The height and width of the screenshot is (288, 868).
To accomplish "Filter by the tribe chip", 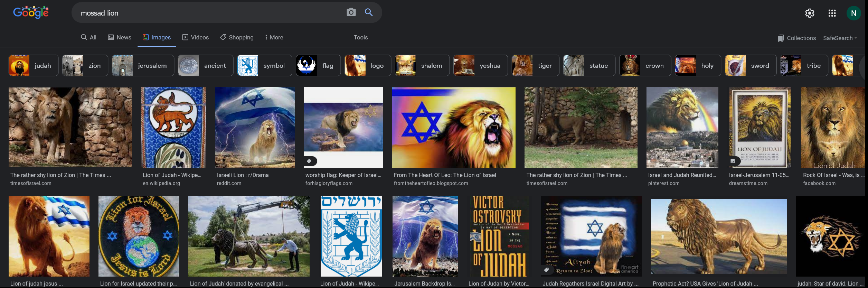I will click(x=804, y=65).
